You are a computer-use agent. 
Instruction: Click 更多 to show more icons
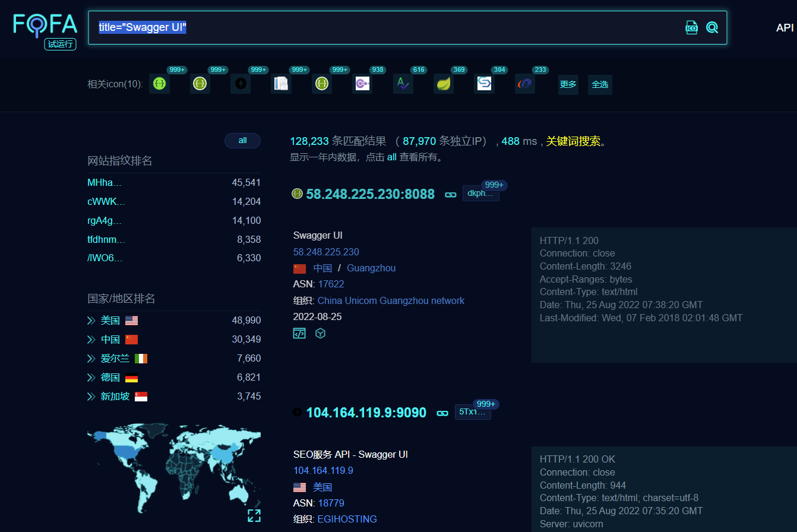point(568,84)
